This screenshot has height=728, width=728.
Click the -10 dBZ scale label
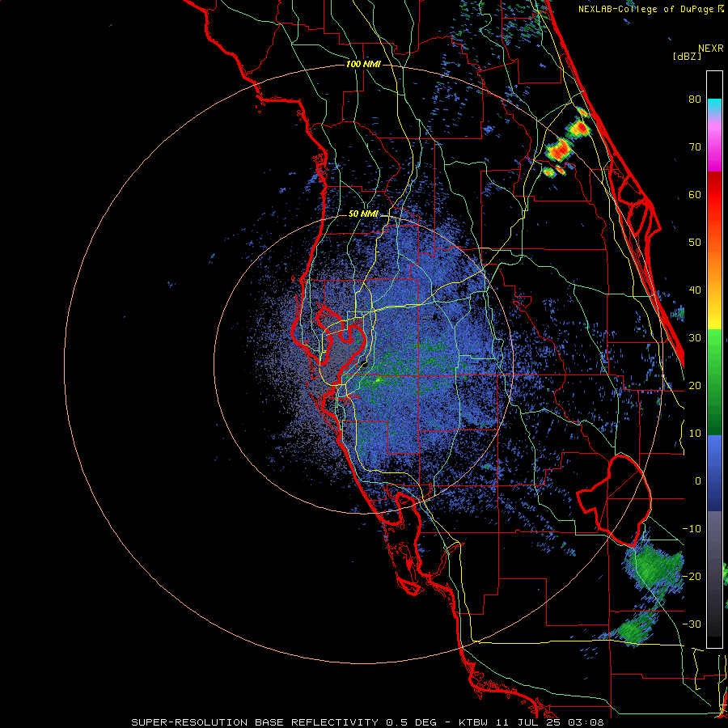[692, 529]
